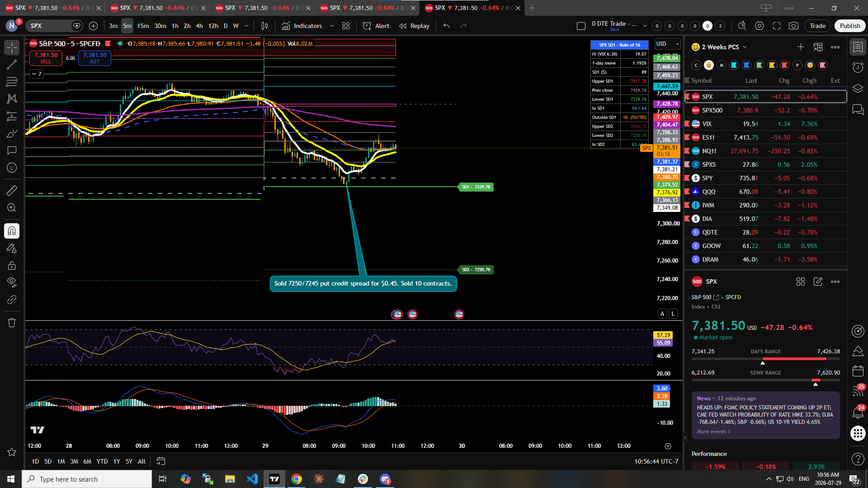Open watchlist advanced view table icon
This screenshot has height=488, width=868.
[818, 47]
